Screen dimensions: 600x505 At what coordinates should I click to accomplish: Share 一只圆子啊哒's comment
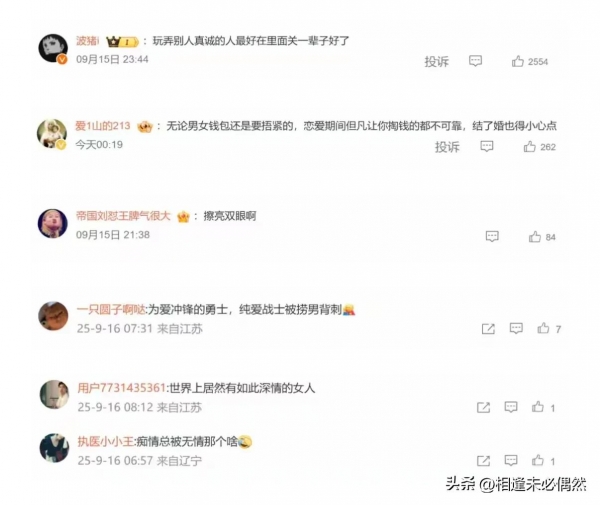pyautogui.click(x=488, y=329)
